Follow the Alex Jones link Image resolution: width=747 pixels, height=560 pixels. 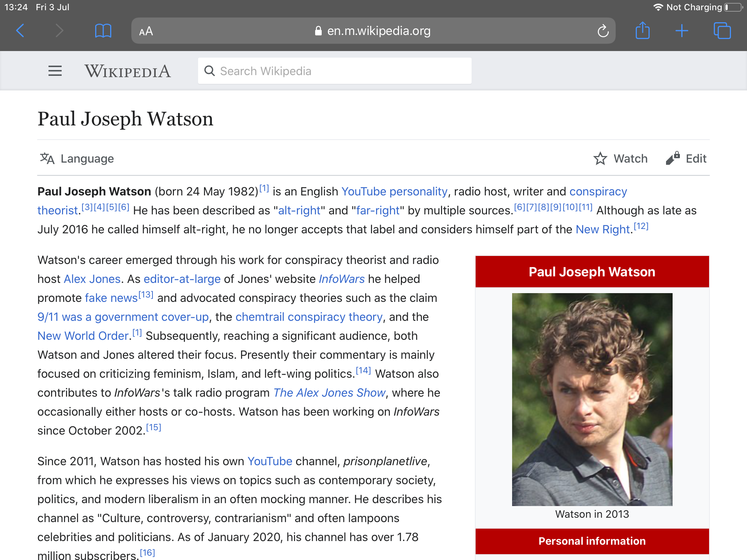[92, 279]
